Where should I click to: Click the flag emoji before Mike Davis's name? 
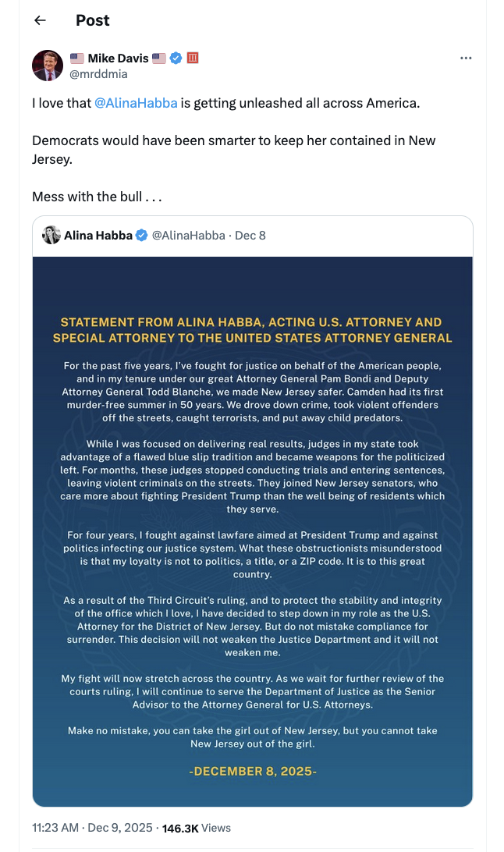click(77, 59)
